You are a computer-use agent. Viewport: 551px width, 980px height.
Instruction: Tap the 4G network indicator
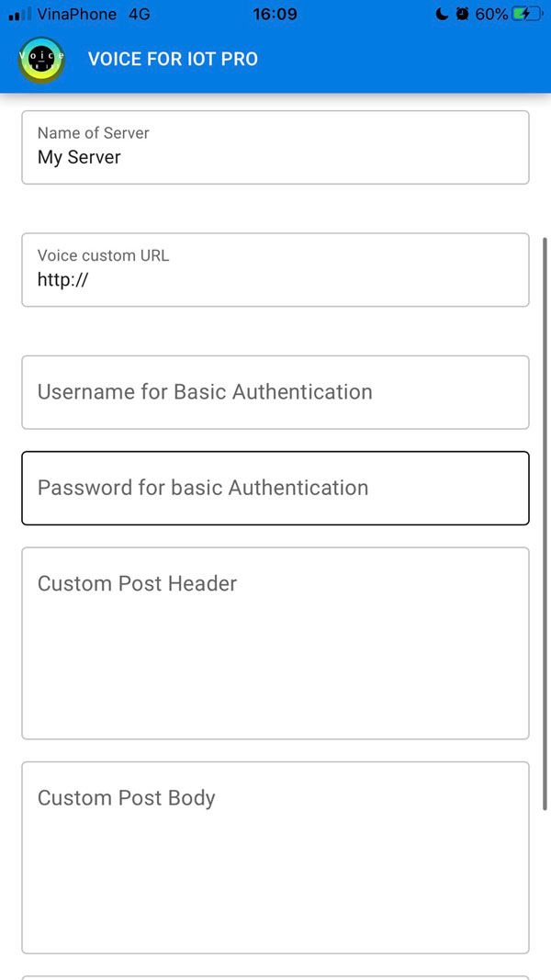pyautogui.click(x=140, y=14)
